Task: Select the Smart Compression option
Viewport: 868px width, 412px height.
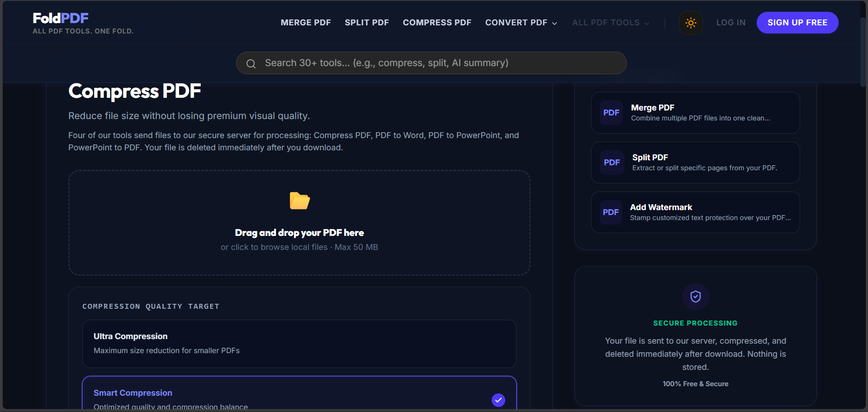Action: click(299, 393)
